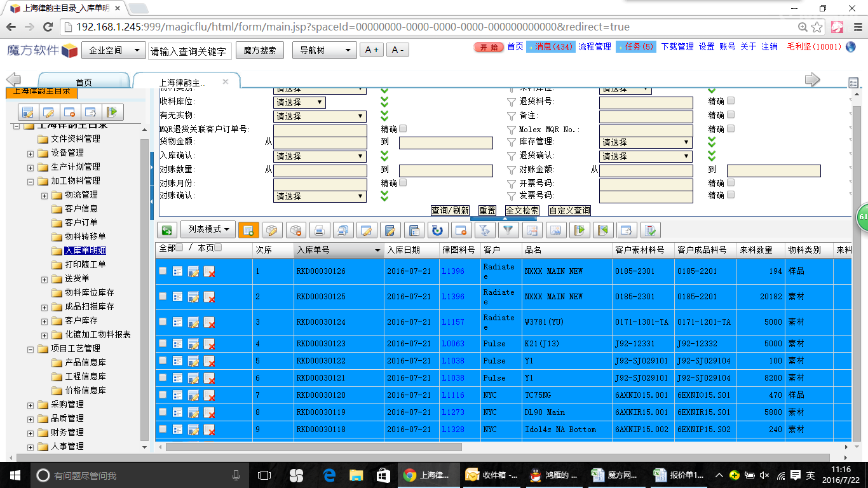Click the red delete icon in row 1
The height and width of the screenshot is (488, 868).
click(209, 271)
